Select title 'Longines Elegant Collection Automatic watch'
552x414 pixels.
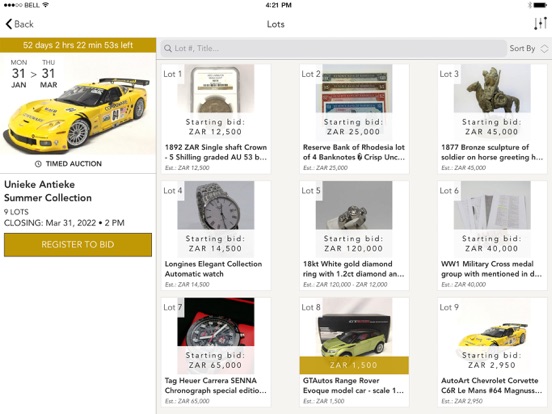(213, 269)
